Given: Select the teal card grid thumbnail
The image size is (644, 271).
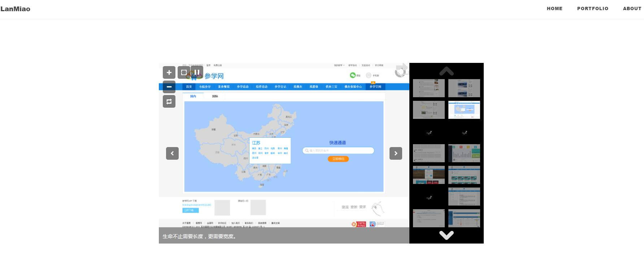Looking at the screenshot, I should tap(464, 175).
